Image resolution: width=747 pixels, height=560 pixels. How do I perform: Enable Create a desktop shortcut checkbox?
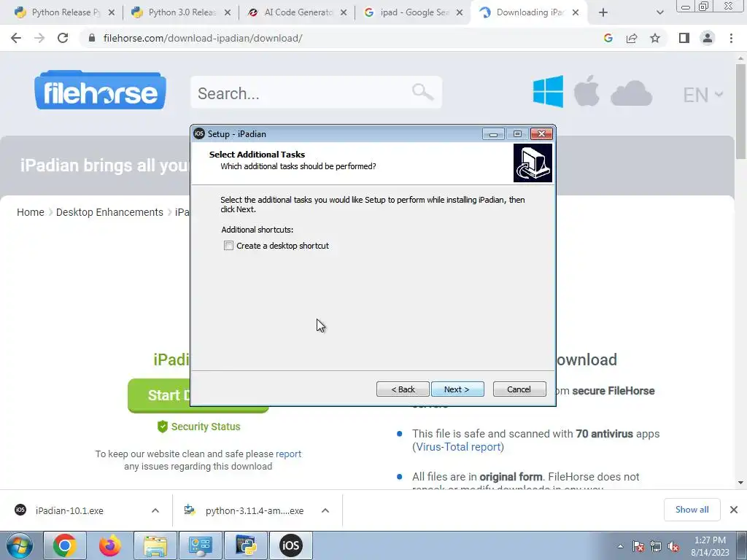tap(228, 246)
